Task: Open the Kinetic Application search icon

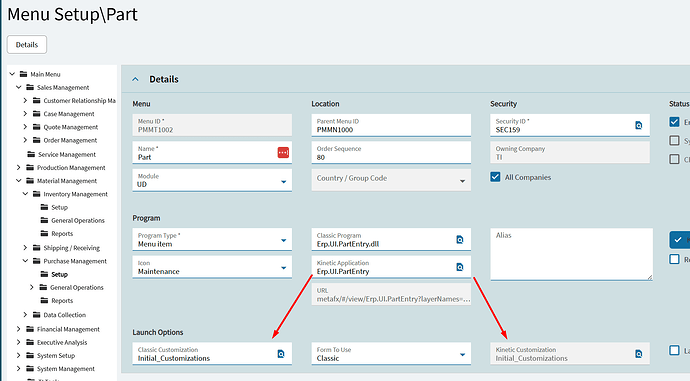Action: [460, 267]
